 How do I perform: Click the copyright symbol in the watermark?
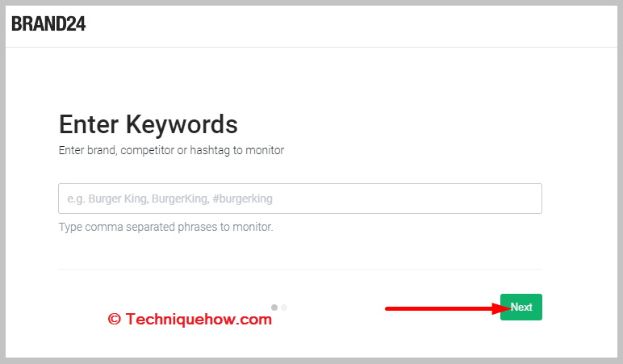click(114, 319)
